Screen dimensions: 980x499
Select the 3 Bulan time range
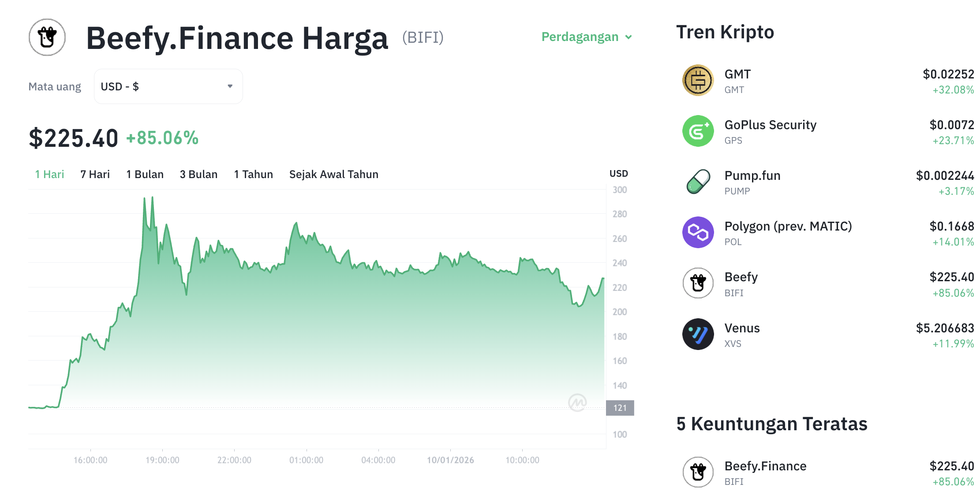[x=198, y=174]
